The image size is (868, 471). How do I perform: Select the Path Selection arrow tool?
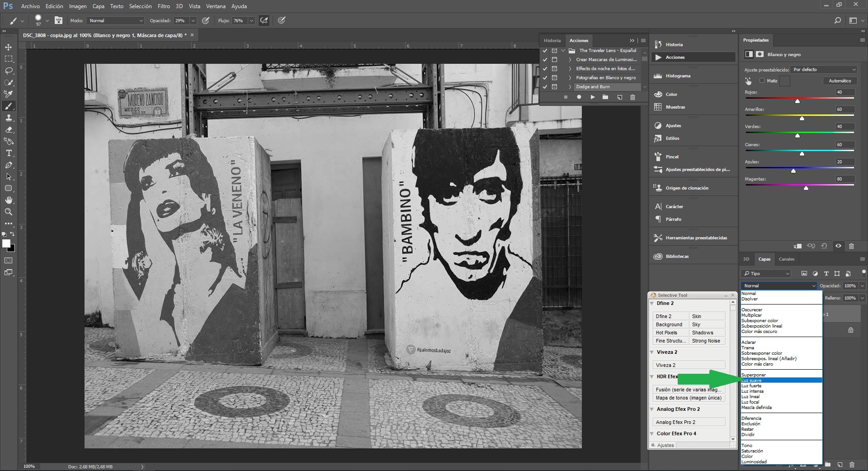[9, 176]
